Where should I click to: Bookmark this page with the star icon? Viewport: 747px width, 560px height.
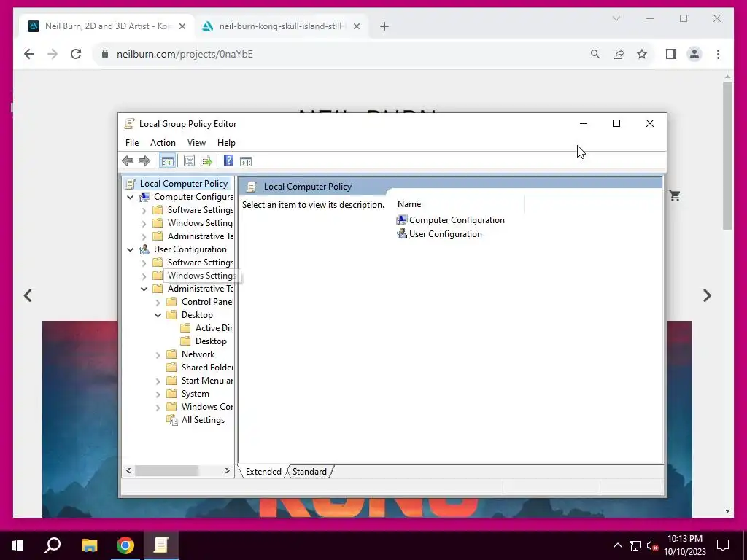642,54
